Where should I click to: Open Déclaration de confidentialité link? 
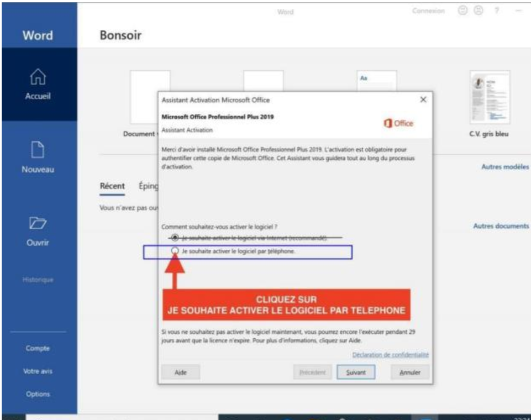point(391,355)
